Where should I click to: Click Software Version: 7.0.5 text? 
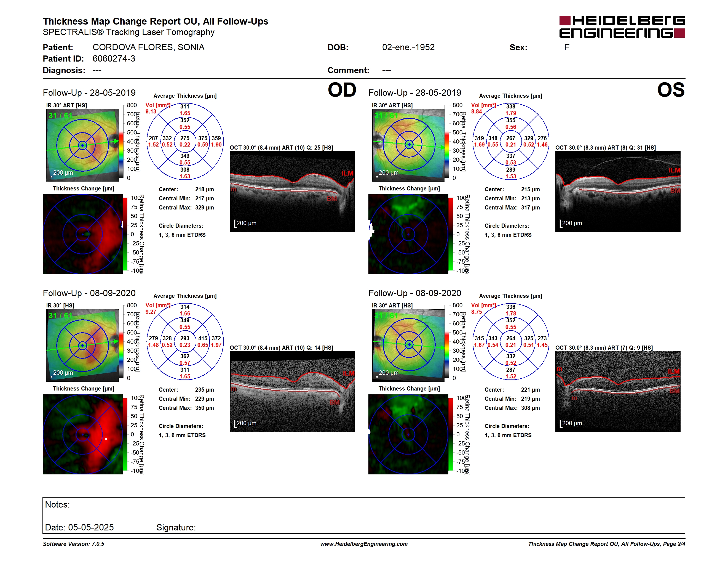point(73,544)
